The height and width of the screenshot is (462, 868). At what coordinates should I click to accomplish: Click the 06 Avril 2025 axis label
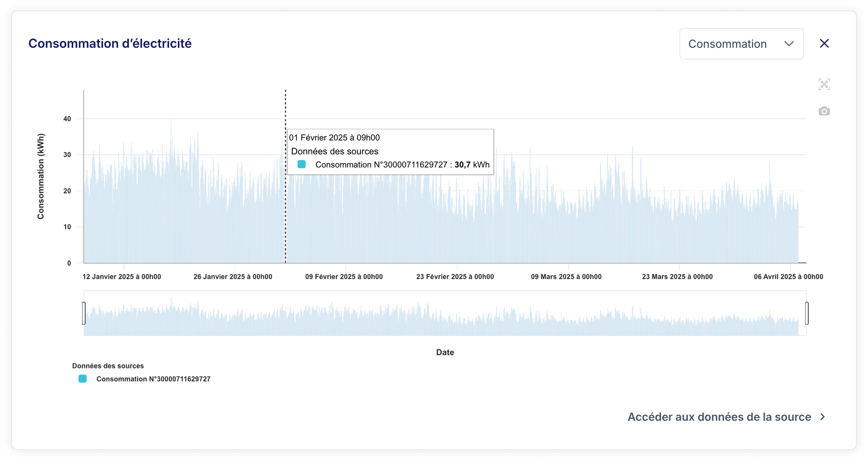tap(788, 277)
